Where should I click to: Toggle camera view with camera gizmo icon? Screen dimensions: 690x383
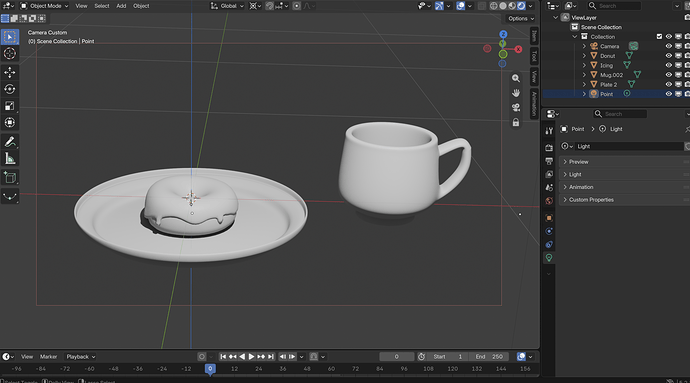pyautogui.click(x=516, y=107)
